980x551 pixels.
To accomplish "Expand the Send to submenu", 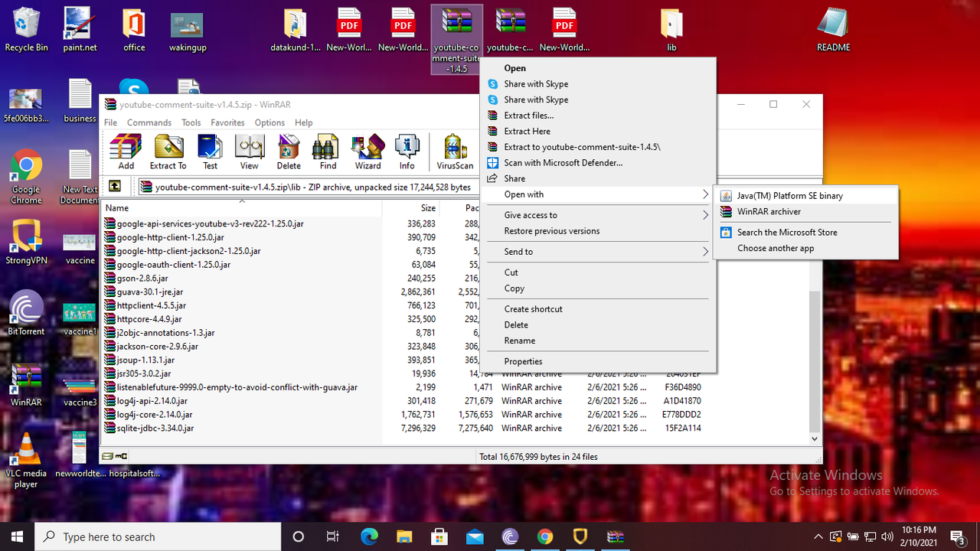I will click(x=598, y=252).
